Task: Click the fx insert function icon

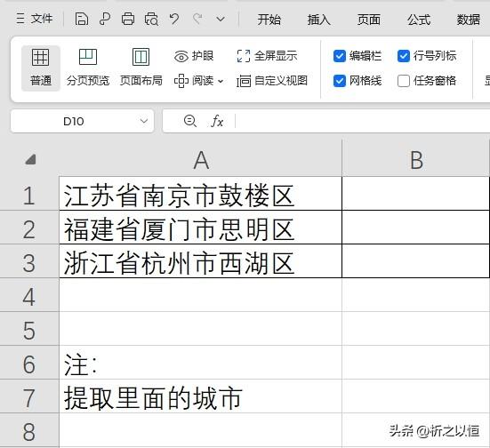Action: pyautogui.click(x=217, y=121)
